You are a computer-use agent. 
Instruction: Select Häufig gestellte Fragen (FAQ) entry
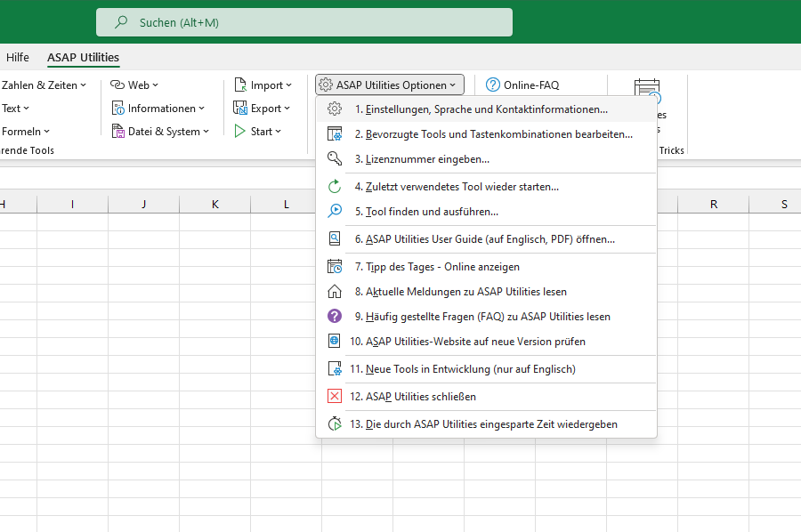point(486,316)
